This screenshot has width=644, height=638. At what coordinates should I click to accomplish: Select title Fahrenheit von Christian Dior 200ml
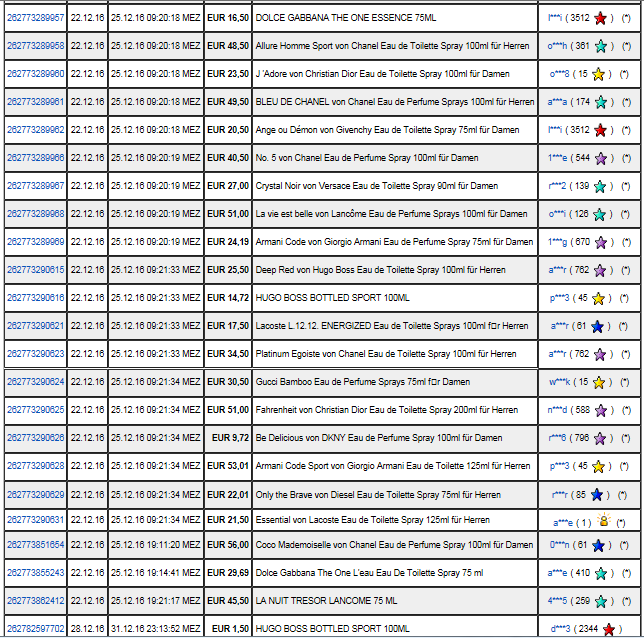[x=386, y=410]
